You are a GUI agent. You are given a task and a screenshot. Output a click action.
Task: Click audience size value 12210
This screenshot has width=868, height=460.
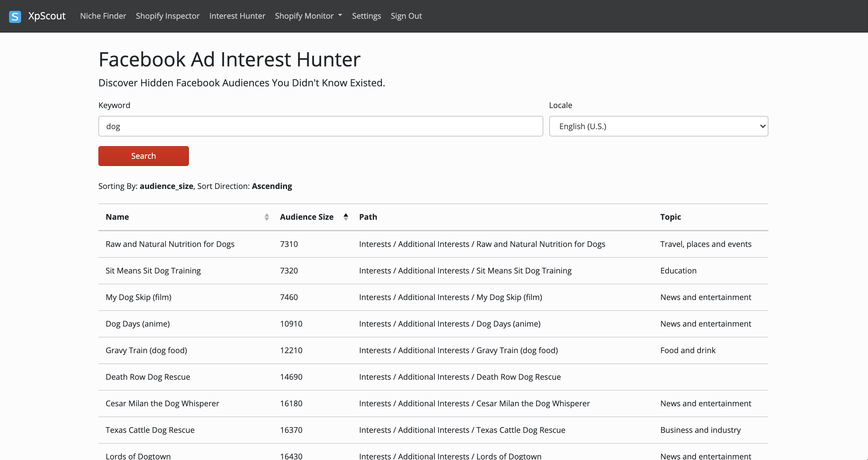(291, 350)
